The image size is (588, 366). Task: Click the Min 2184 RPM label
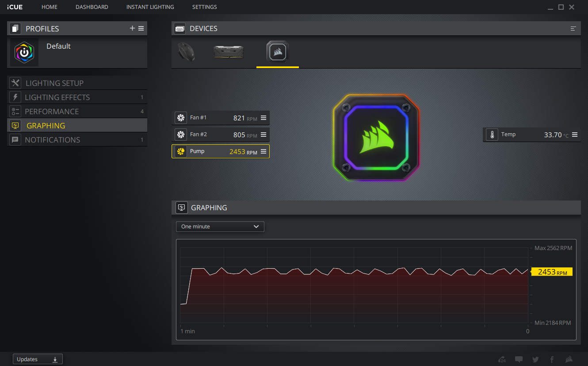point(554,323)
